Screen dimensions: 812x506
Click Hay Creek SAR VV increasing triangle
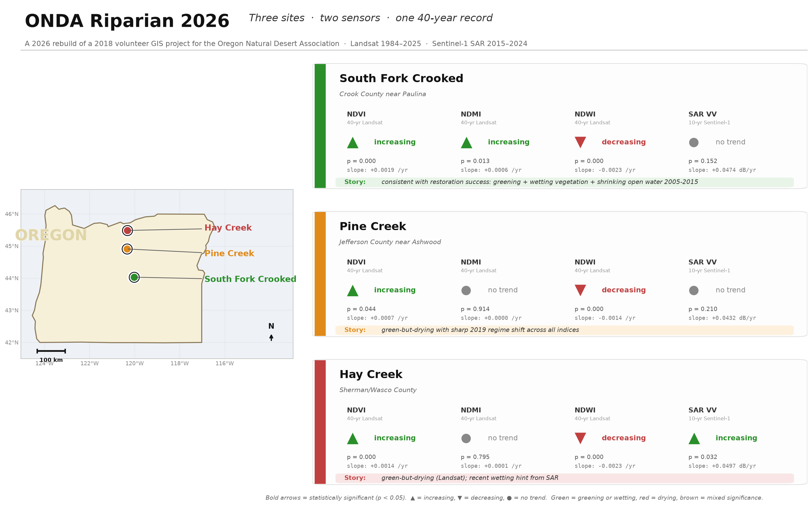point(694,438)
